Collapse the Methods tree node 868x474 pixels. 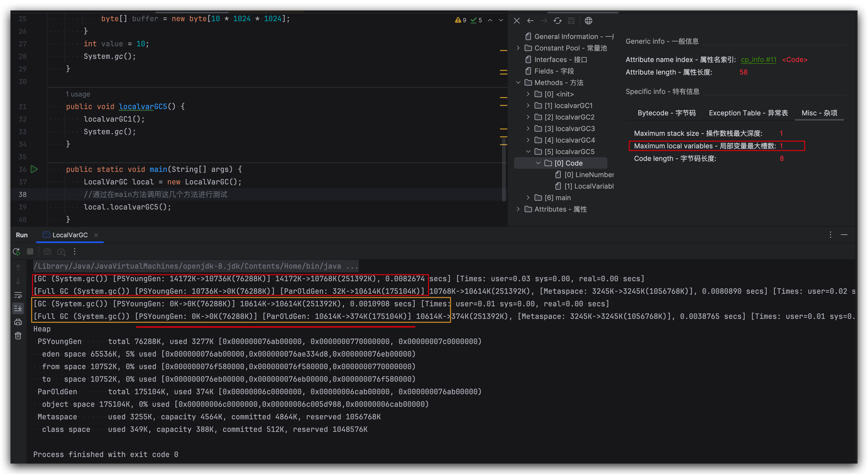518,82
